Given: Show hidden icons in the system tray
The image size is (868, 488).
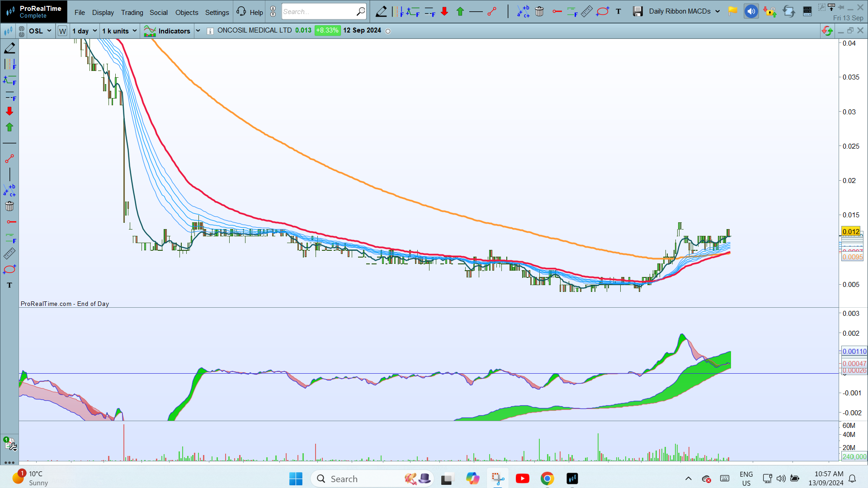Looking at the screenshot, I should (688, 479).
